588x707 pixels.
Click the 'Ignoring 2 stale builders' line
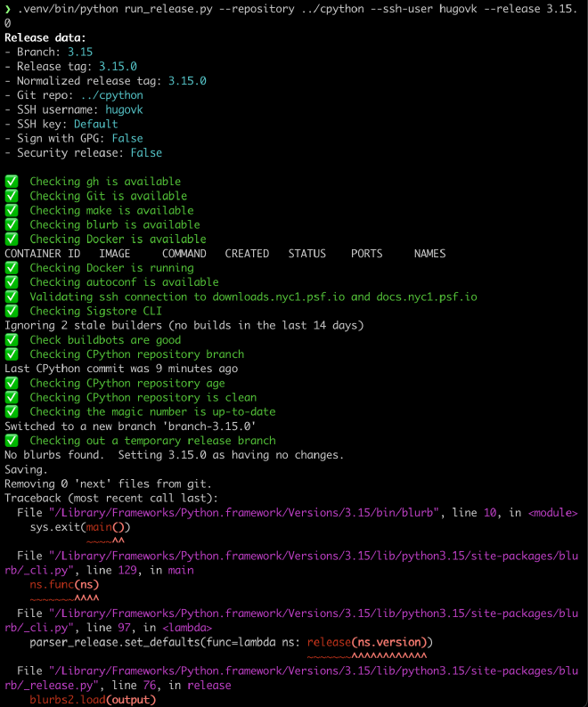[x=184, y=326]
